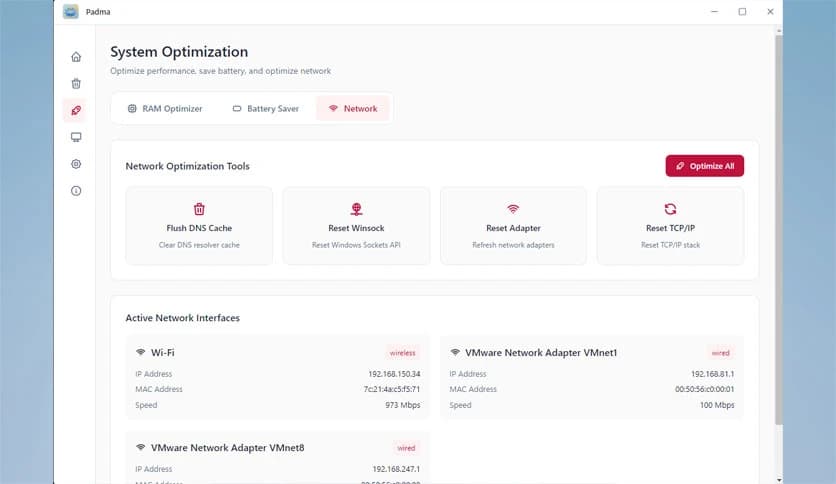Click the Wi-Fi interface icon
The image size is (836, 484).
(140, 353)
